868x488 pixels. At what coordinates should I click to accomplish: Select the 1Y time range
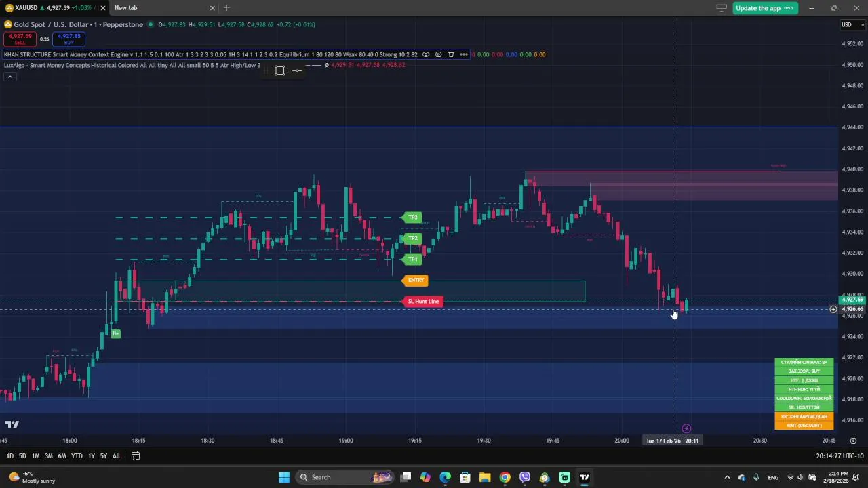point(91,456)
